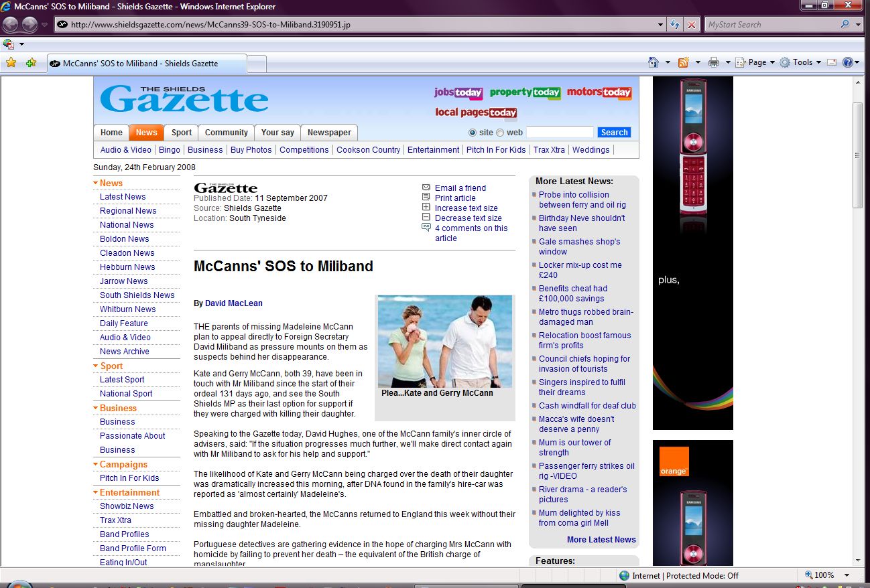Click the Stop loading red X icon
The width and height of the screenshot is (870, 588).
[x=692, y=25]
